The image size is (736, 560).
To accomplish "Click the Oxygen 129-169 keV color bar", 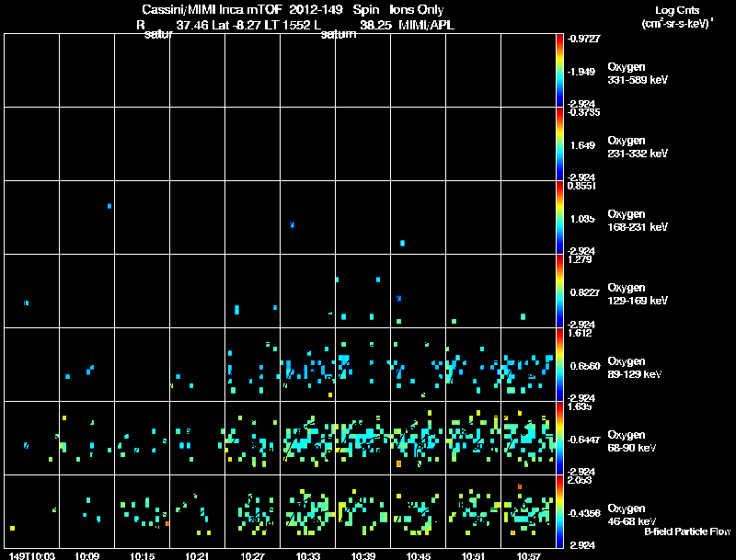I will coord(559,291).
